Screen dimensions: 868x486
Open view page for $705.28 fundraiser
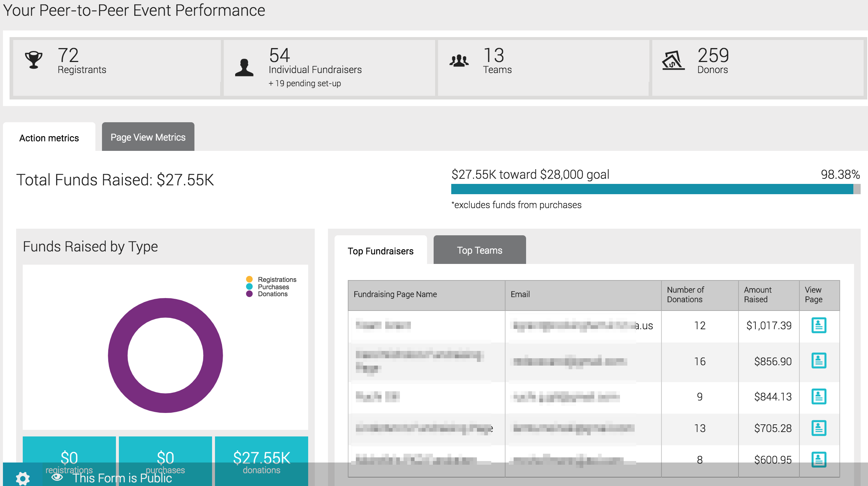818,428
